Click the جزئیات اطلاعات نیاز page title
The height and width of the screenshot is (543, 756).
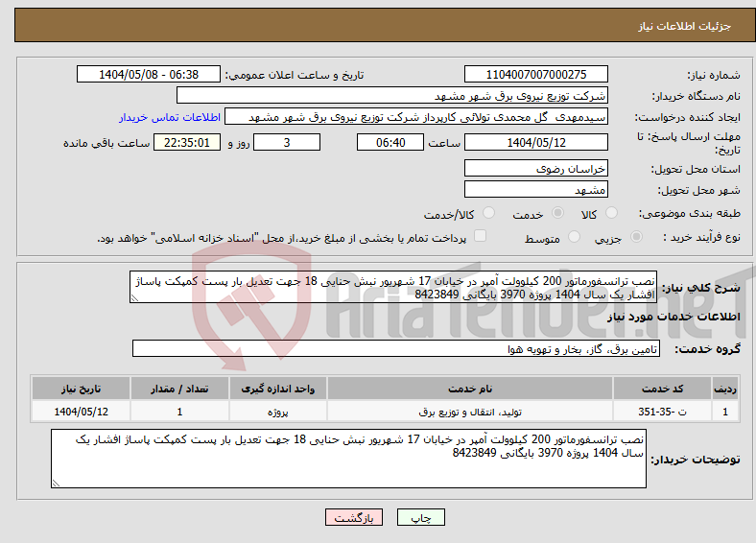[x=685, y=26]
